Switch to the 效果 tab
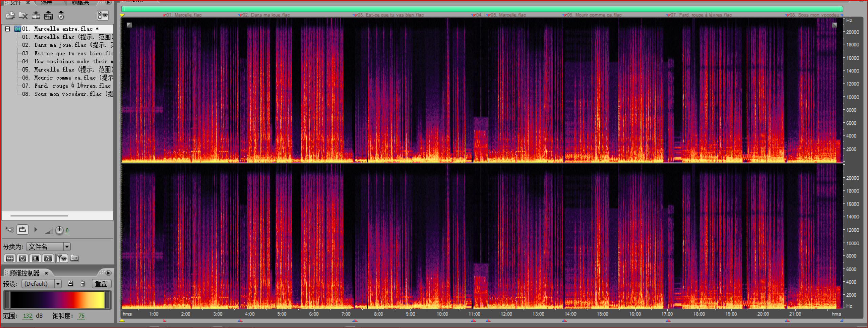Image resolution: width=868 pixels, height=328 pixels. pos(46,2)
